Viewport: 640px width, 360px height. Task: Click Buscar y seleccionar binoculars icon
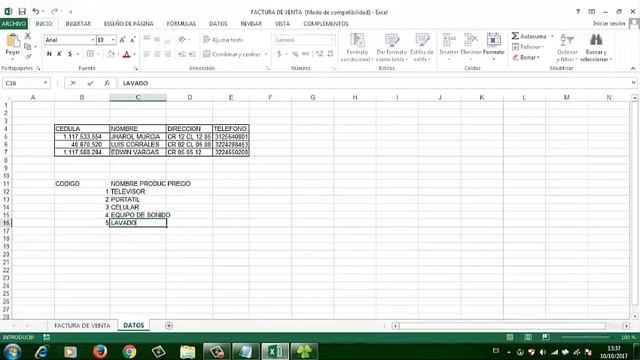(596, 40)
